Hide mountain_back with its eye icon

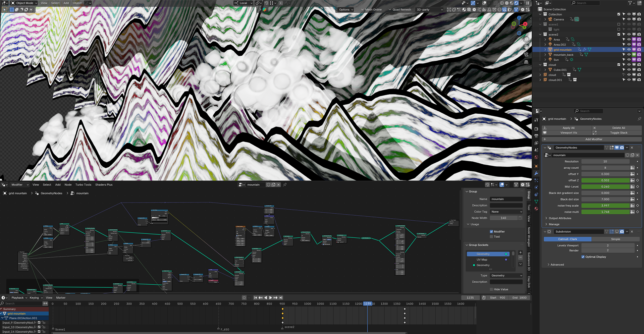(x=629, y=55)
